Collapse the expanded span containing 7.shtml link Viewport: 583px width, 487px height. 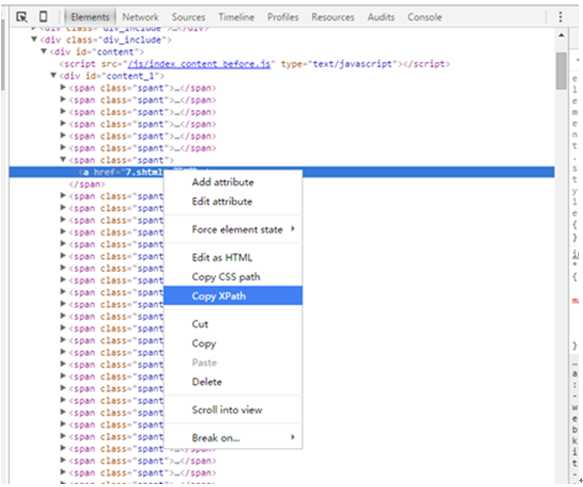pyautogui.click(x=63, y=159)
